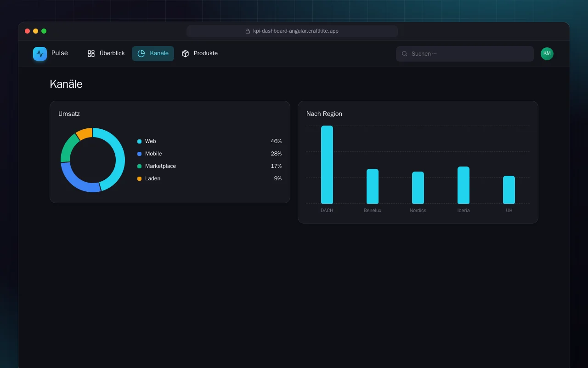588x368 pixels.
Task: Click the UK axis label
Action: [x=509, y=210]
